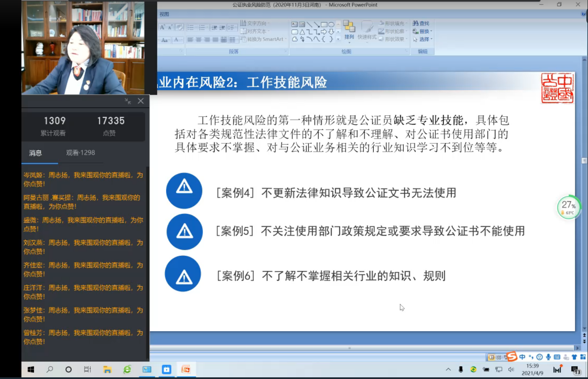Open the 观看·1298 viewers tab
The height and width of the screenshot is (379, 588).
80,153
